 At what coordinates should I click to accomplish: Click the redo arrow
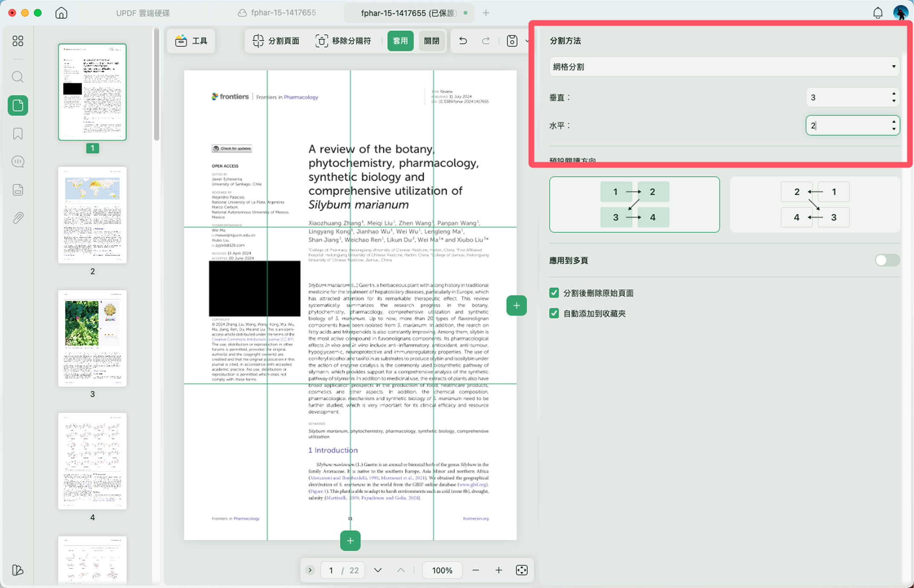coord(486,41)
